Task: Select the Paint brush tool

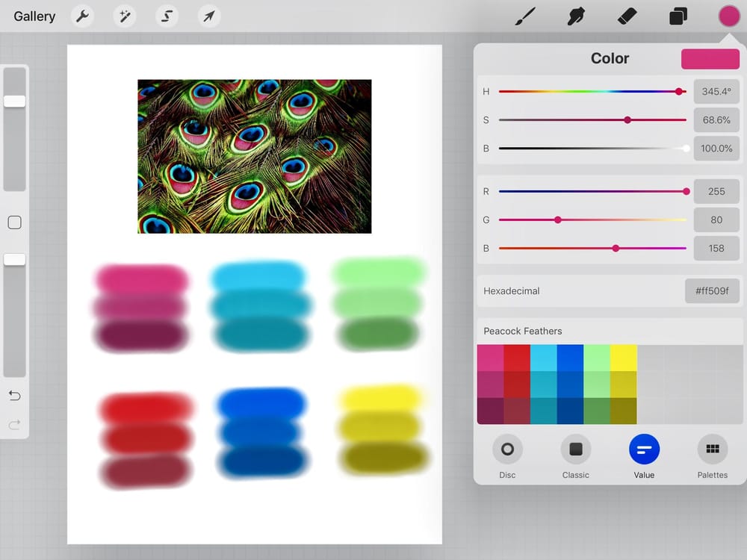Action: tap(524, 16)
